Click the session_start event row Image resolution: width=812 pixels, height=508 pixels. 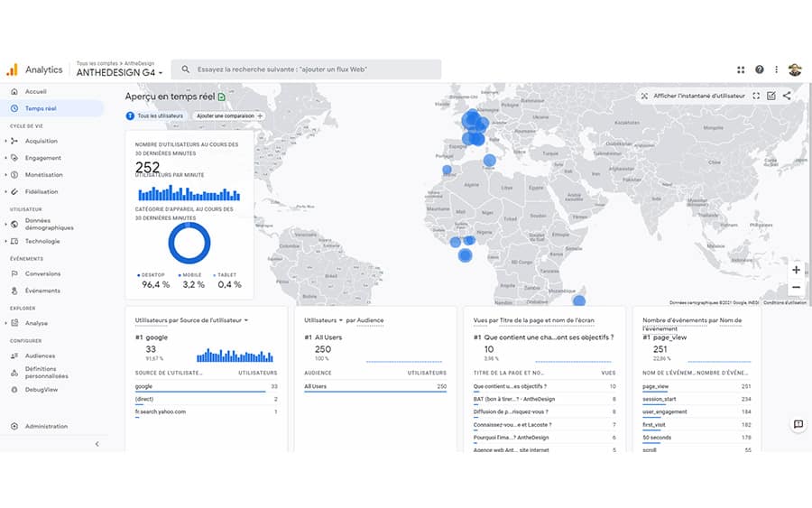coord(697,399)
